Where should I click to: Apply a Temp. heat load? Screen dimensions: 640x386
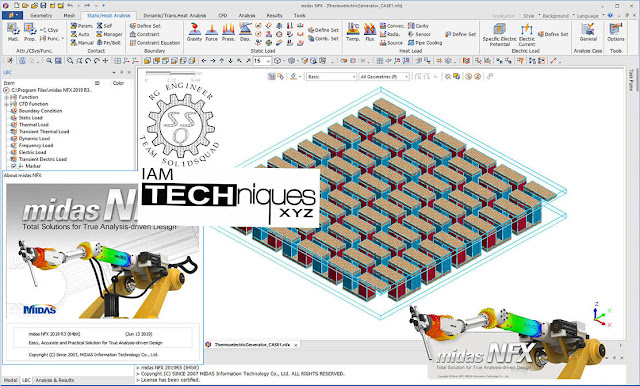[x=353, y=32]
